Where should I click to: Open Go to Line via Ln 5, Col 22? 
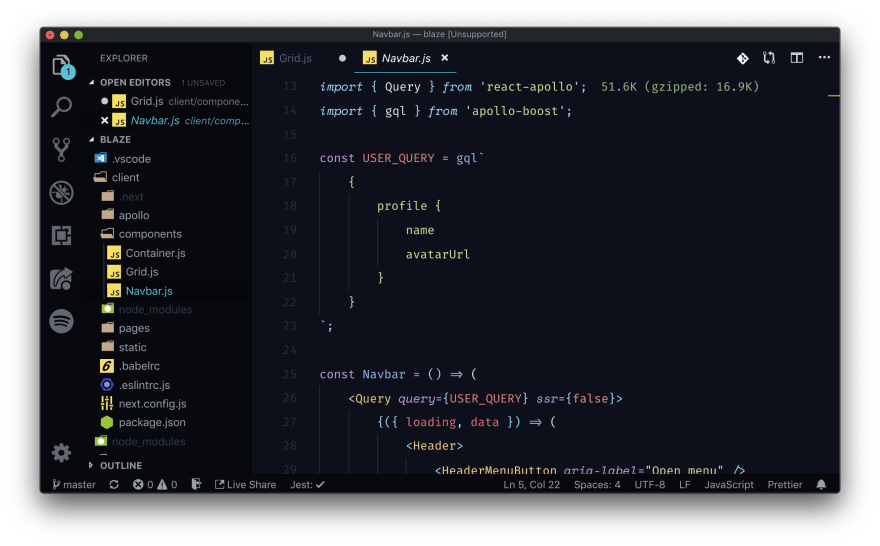[531, 484]
